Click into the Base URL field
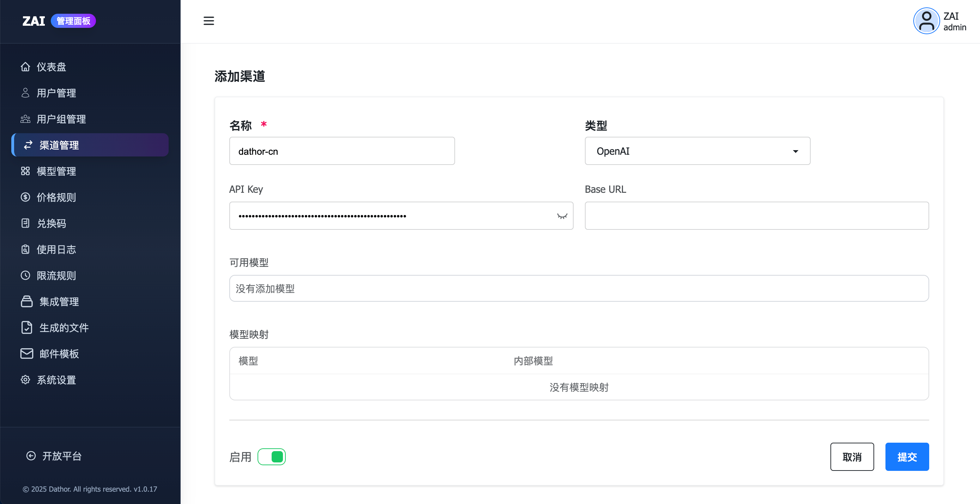 click(756, 216)
